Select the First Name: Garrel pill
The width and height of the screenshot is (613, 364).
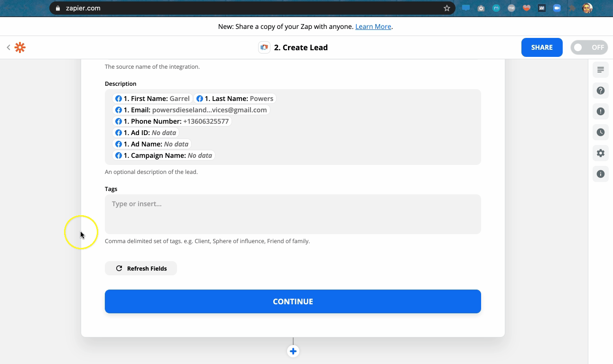(152, 99)
